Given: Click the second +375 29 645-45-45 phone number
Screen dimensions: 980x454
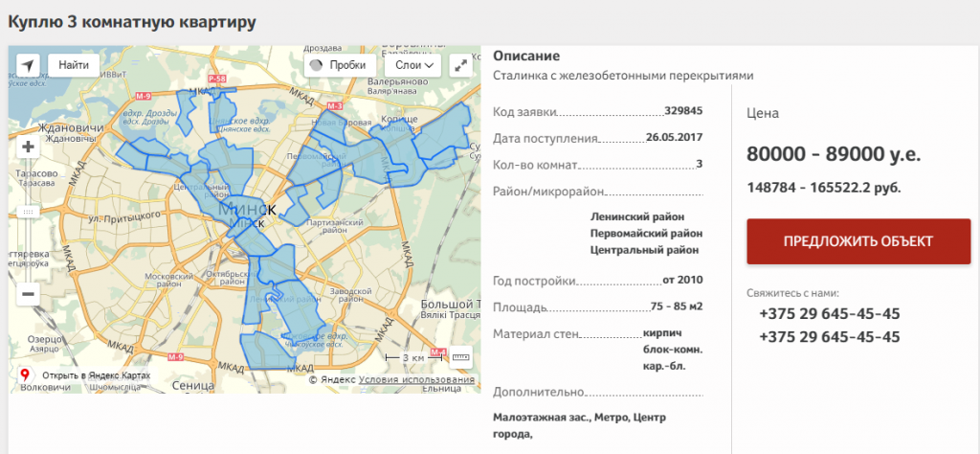Looking at the screenshot, I should click(829, 336).
